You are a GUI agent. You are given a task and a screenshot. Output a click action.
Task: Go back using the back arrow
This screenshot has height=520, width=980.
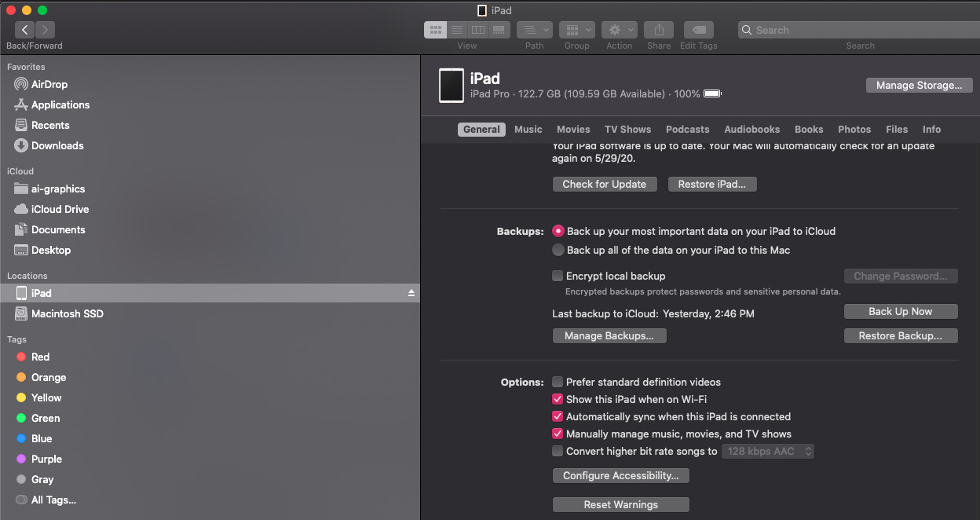tap(24, 30)
